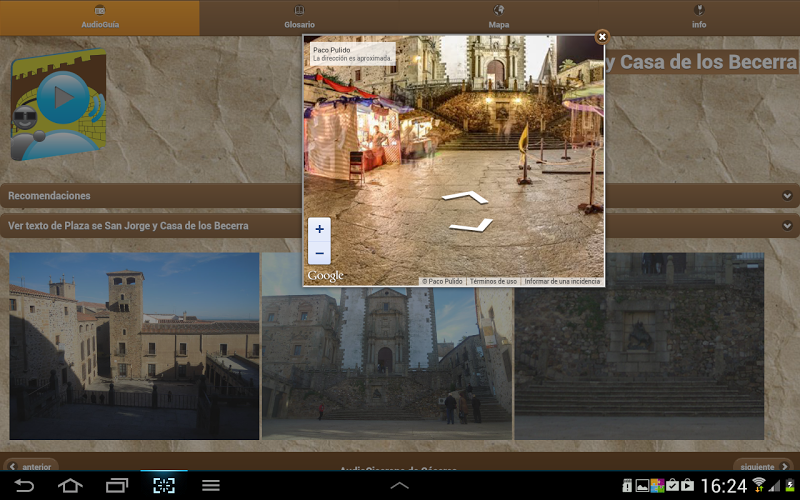Close the street view popup

(602, 37)
